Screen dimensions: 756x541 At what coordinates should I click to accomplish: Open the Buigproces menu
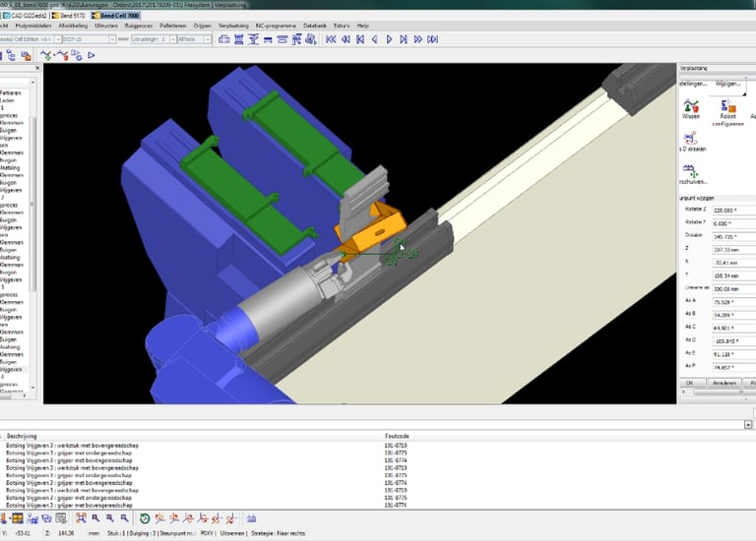pyautogui.click(x=139, y=26)
